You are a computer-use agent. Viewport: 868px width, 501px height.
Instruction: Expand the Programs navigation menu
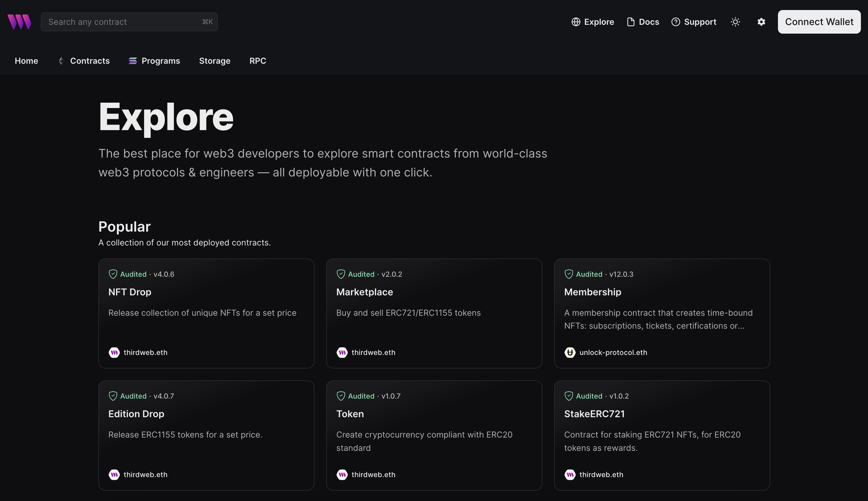(160, 60)
